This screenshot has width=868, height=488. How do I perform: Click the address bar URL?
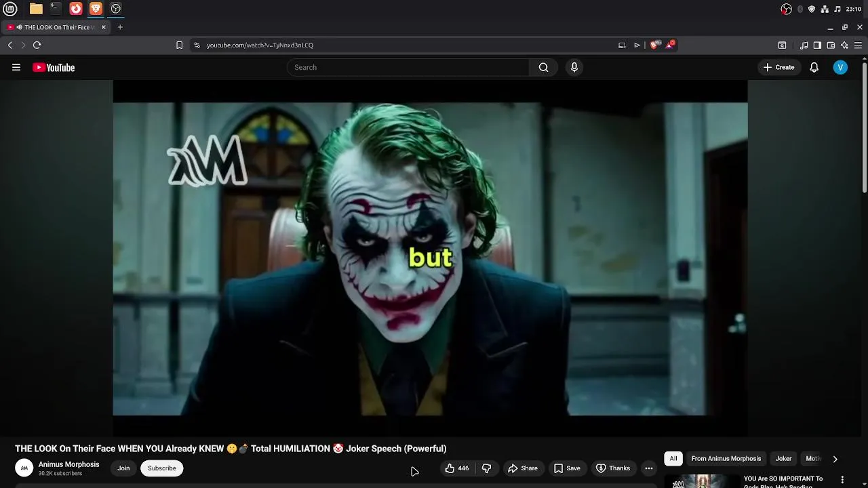click(x=260, y=45)
